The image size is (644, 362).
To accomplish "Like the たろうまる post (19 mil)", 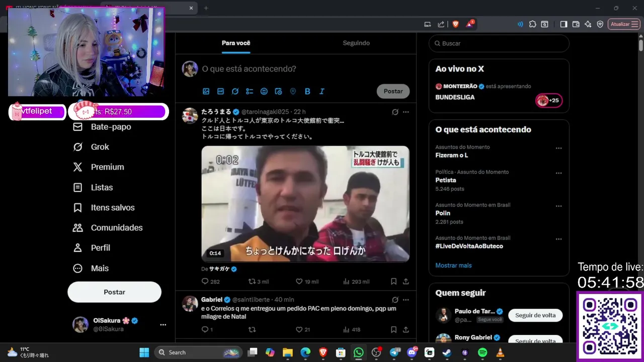I will click(307, 282).
